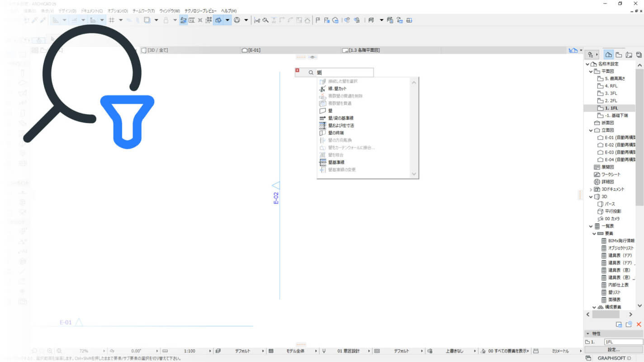The image size is (644, 362).
Task: Click the red delete X icon below the Navigator tree
Action: [639, 324]
